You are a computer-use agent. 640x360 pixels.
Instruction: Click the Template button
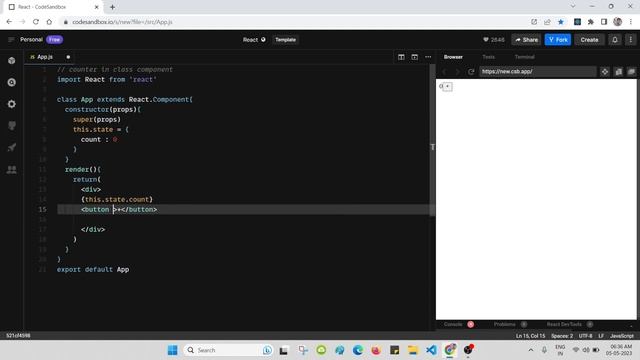click(x=285, y=40)
